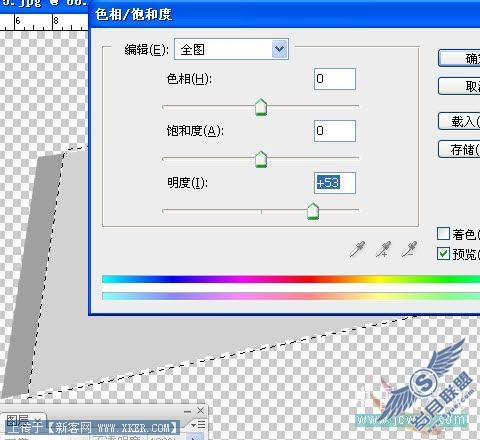Viewport: 480px width, 440px height.
Task: Close the Layers palette with the X icon
Action: (200, 411)
